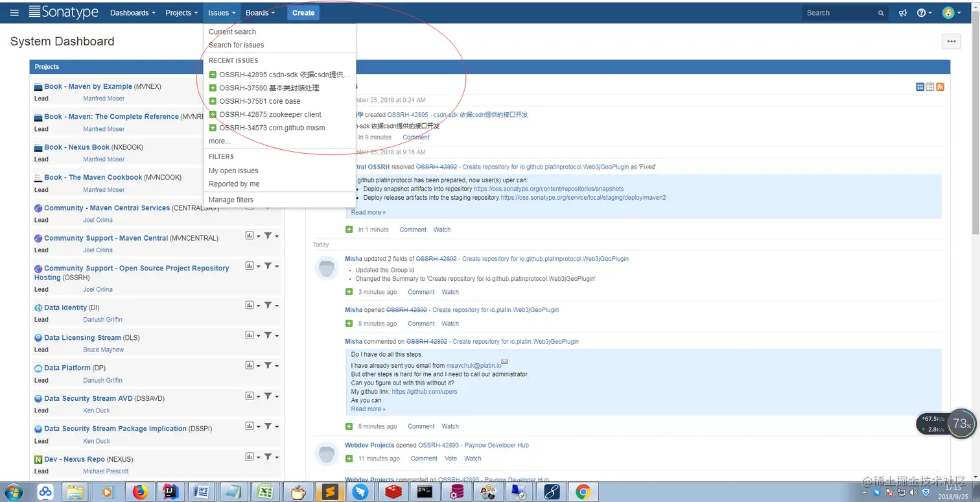Open recent issue OSSRH-34573 com.github.mxsm

[279, 128]
